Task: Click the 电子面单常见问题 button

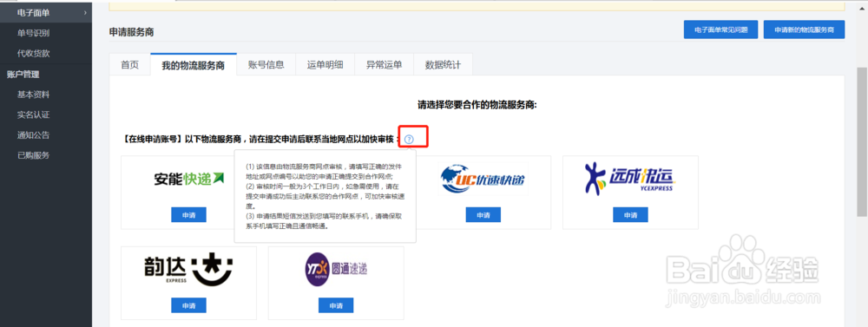Action: click(720, 29)
